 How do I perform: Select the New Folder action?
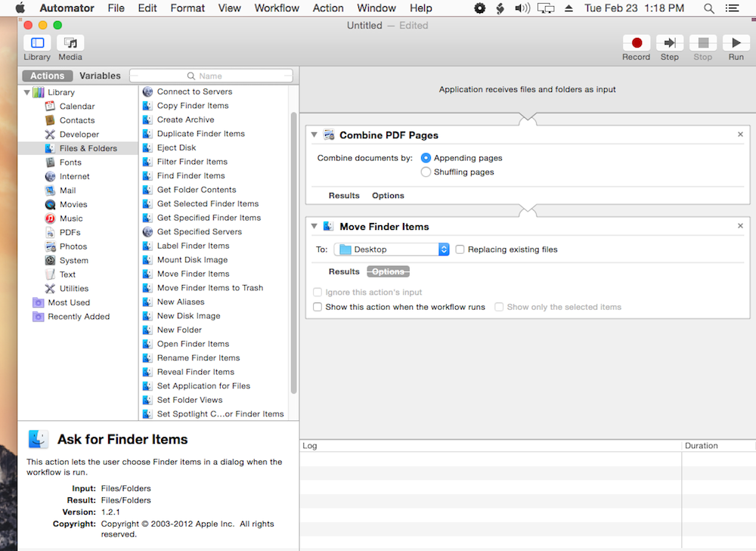(x=179, y=330)
